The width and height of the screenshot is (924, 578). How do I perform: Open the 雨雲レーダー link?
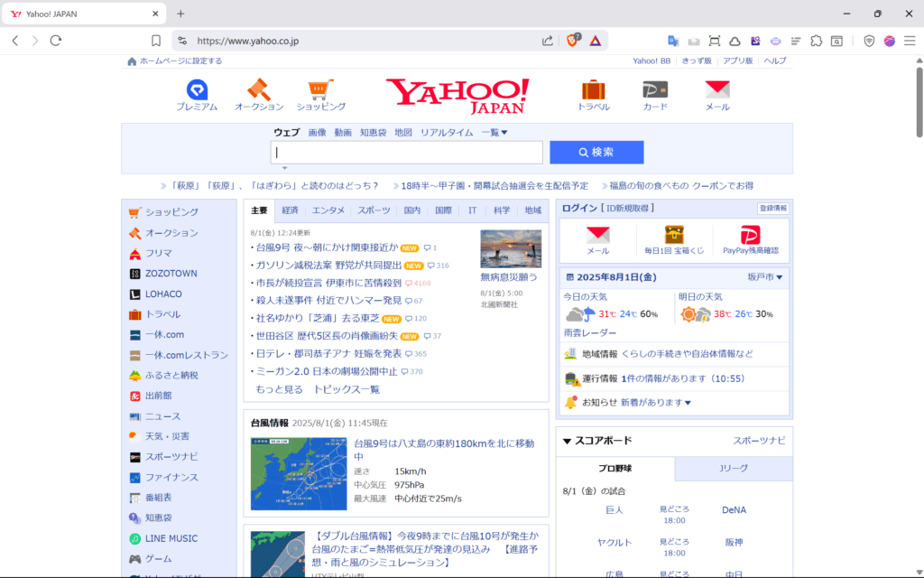590,332
